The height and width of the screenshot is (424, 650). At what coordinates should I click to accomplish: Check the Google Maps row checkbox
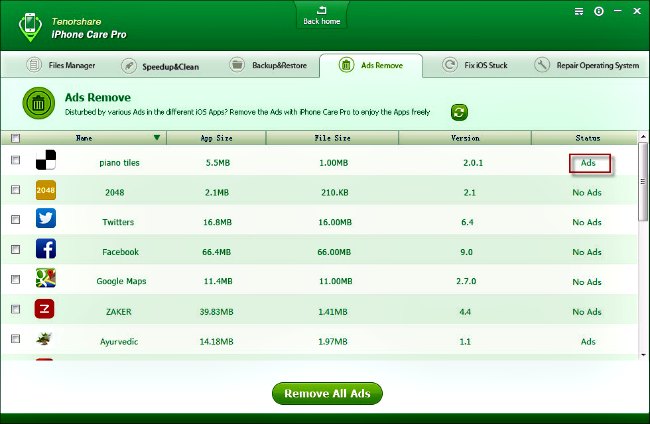15,279
